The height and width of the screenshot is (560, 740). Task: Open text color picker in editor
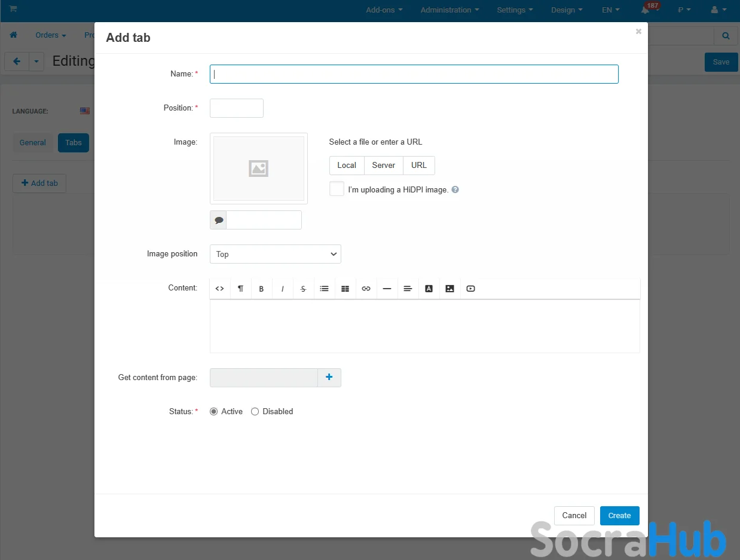429,289
